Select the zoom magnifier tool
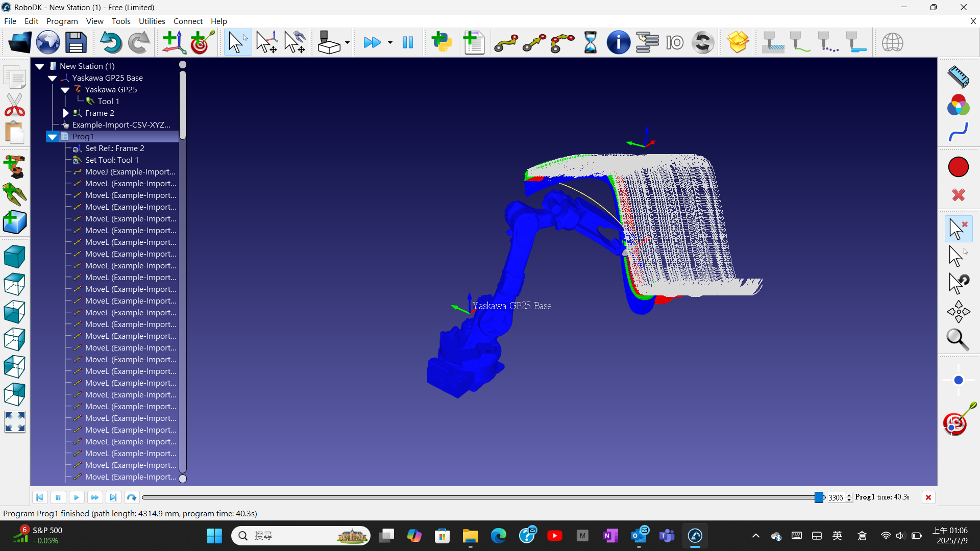 pos(958,339)
